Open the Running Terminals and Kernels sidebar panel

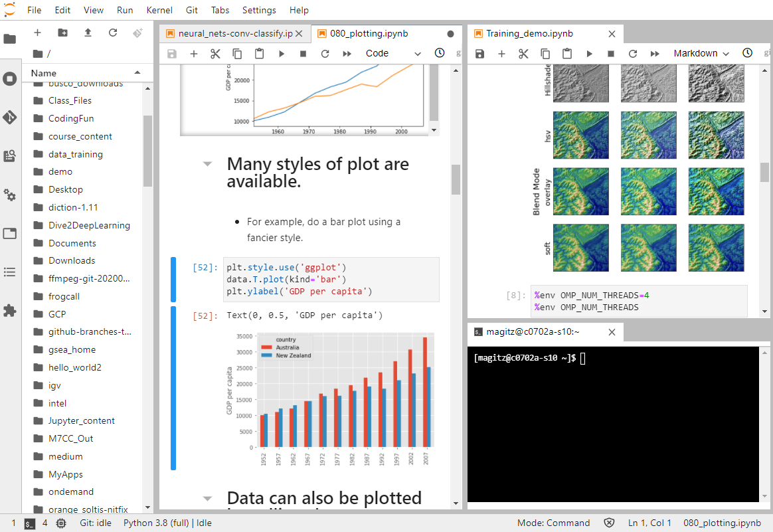9,79
